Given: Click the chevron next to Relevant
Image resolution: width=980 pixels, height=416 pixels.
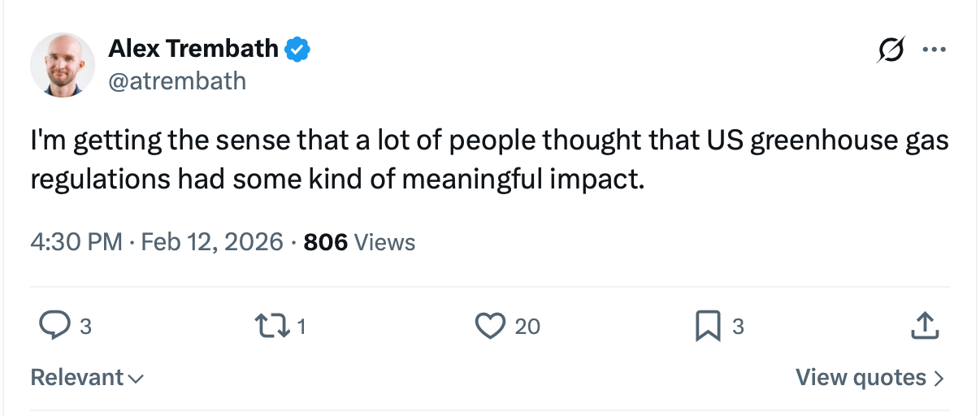Looking at the screenshot, I should point(137,379).
